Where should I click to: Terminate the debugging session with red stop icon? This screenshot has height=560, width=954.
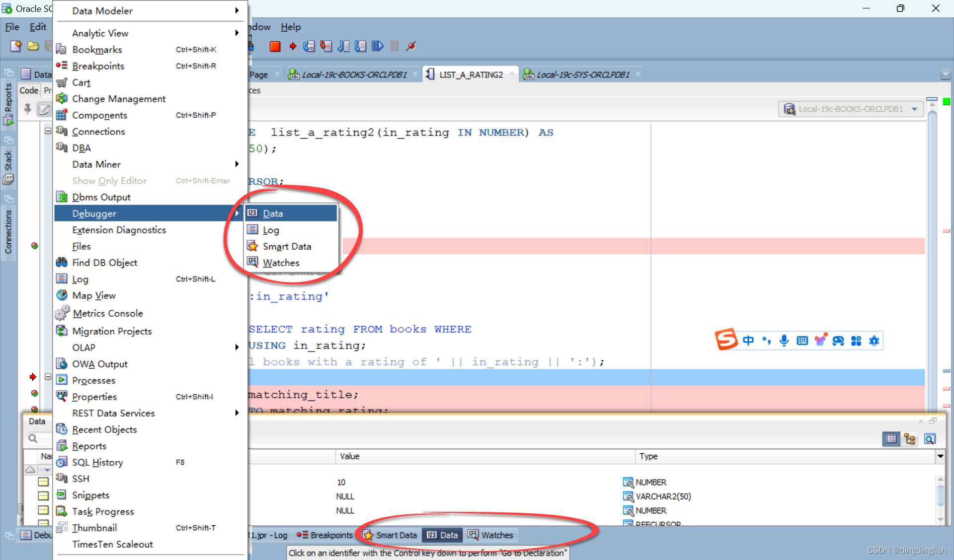click(x=275, y=46)
